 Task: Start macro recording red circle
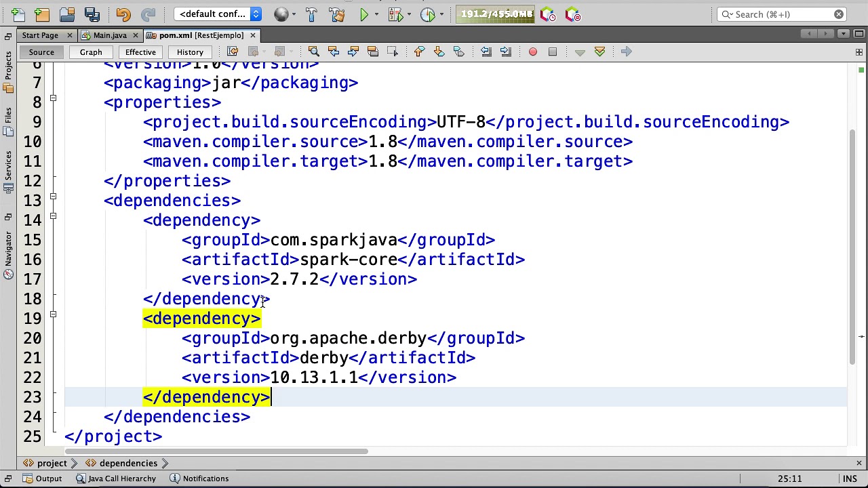[533, 52]
